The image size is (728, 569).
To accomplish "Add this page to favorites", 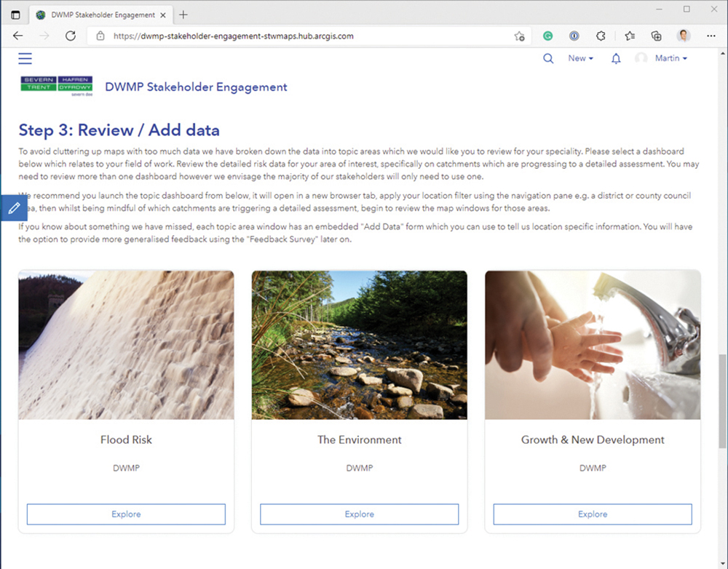I will (x=519, y=36).
